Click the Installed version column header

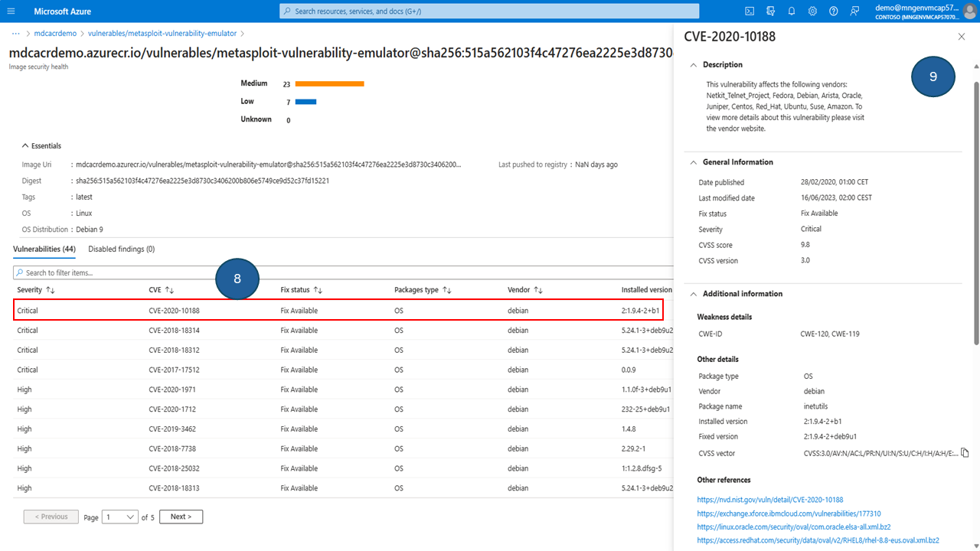tap(646, 290)
